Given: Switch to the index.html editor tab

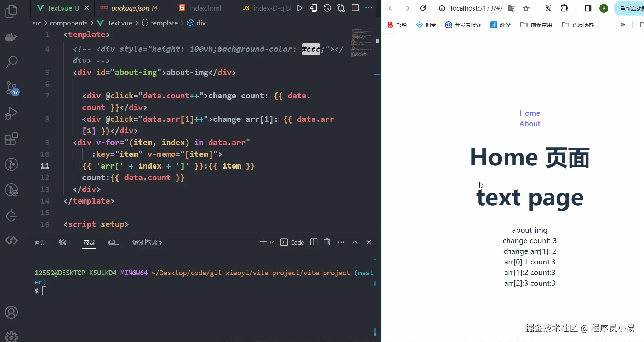Looking at the screenshot, I should point(204,8).
